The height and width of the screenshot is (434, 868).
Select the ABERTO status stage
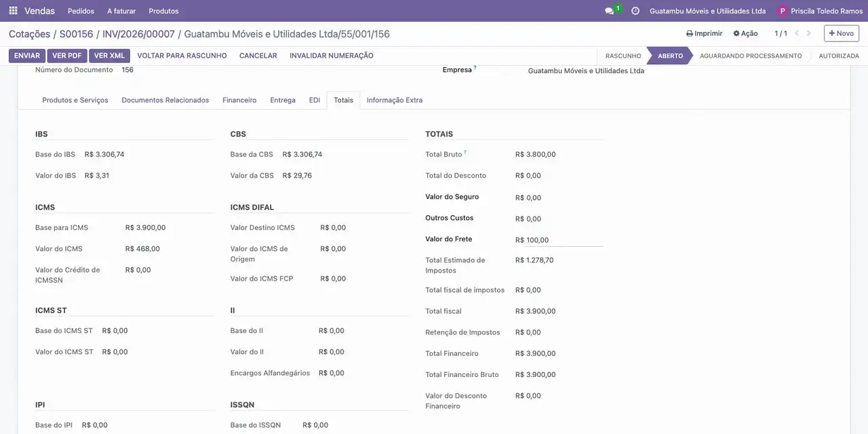point(670,56)
